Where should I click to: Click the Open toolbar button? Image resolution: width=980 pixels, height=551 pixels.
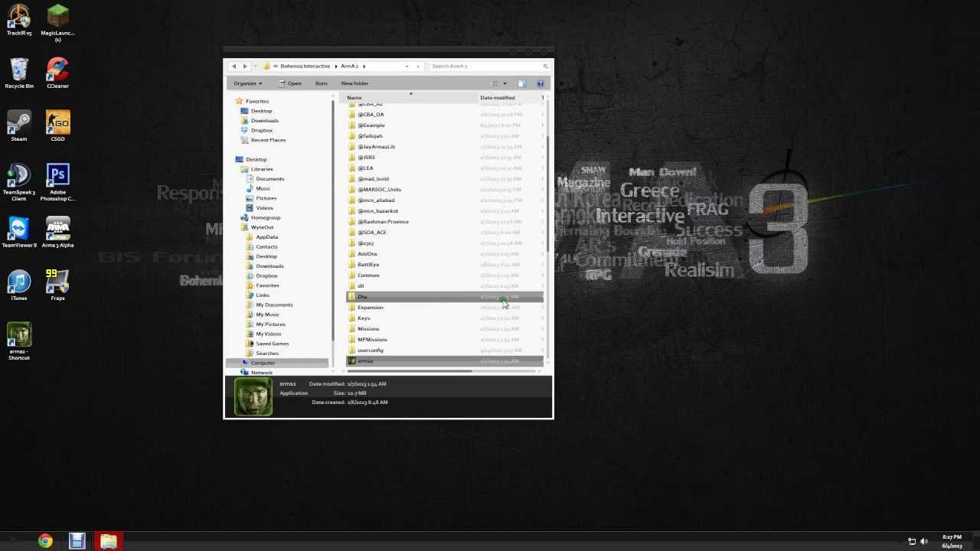click(x=290, y=83)
